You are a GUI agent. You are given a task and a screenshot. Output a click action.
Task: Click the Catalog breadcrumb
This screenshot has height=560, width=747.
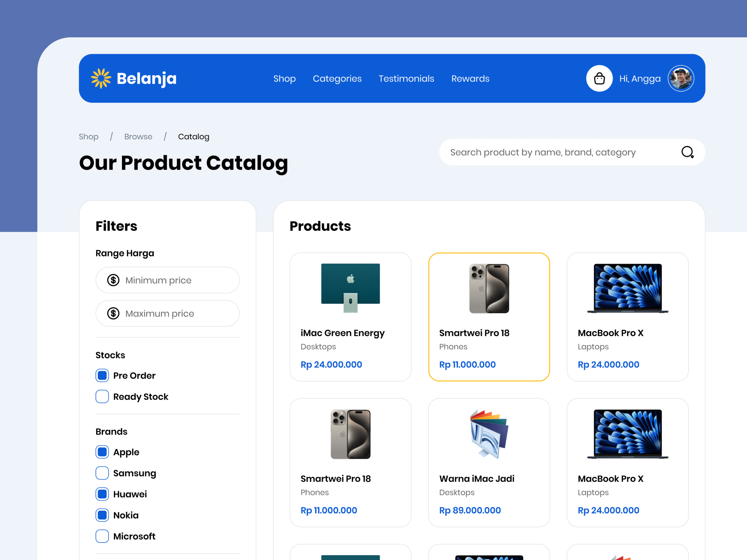194,137
